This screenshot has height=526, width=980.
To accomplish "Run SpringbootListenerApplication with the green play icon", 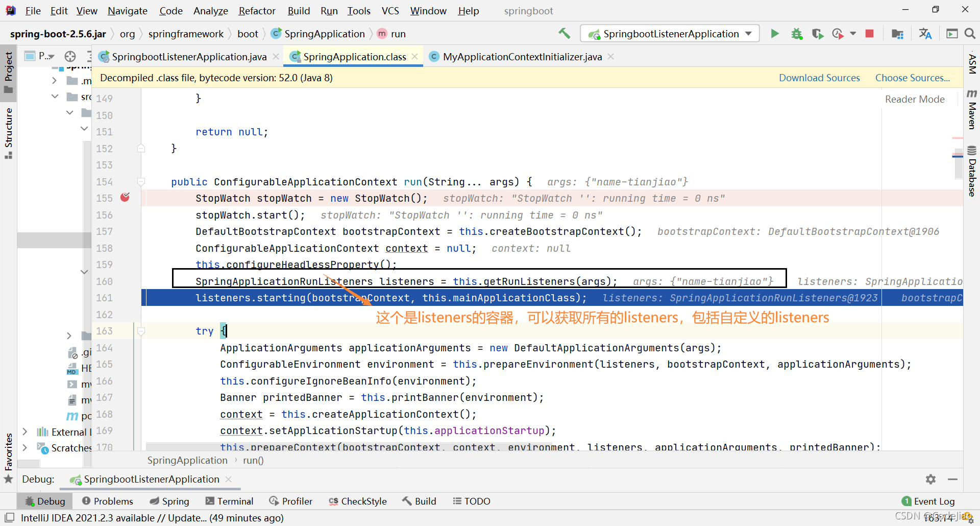I will click(775, 34).
